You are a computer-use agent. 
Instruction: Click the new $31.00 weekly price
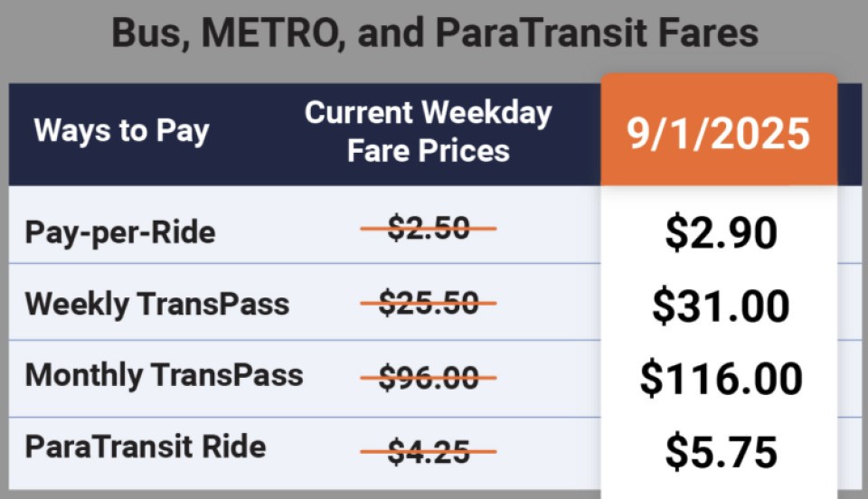[x=721, y=305]
